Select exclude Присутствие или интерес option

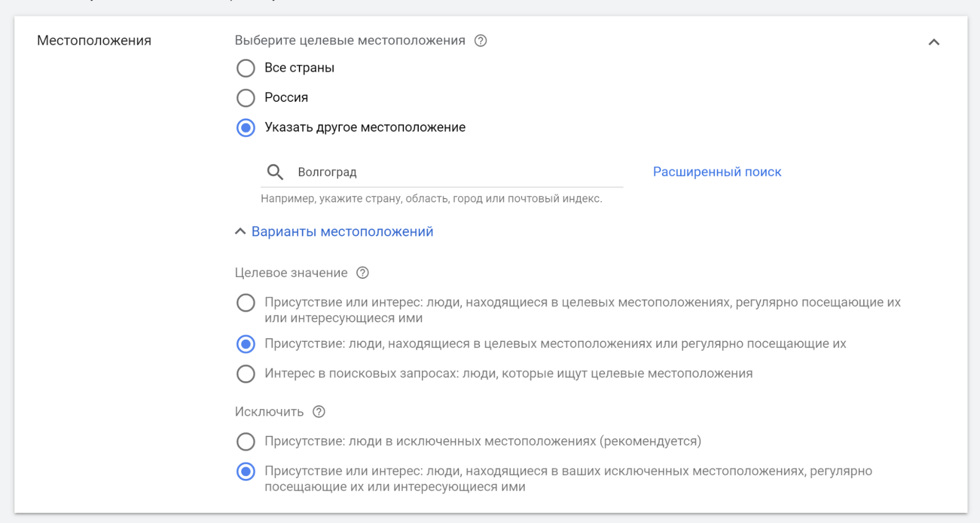(x=246, y=472)
